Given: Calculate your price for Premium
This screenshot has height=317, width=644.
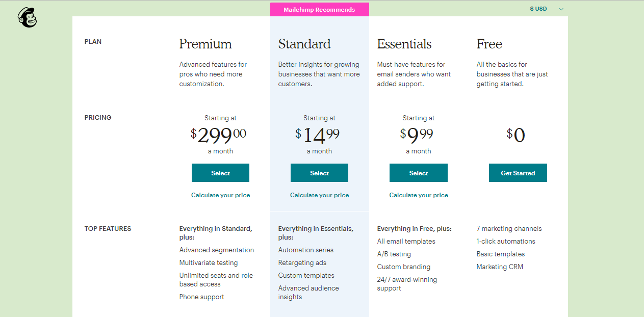Looking at the screenshot, I should pyautogui.click(x=220, y=195).
